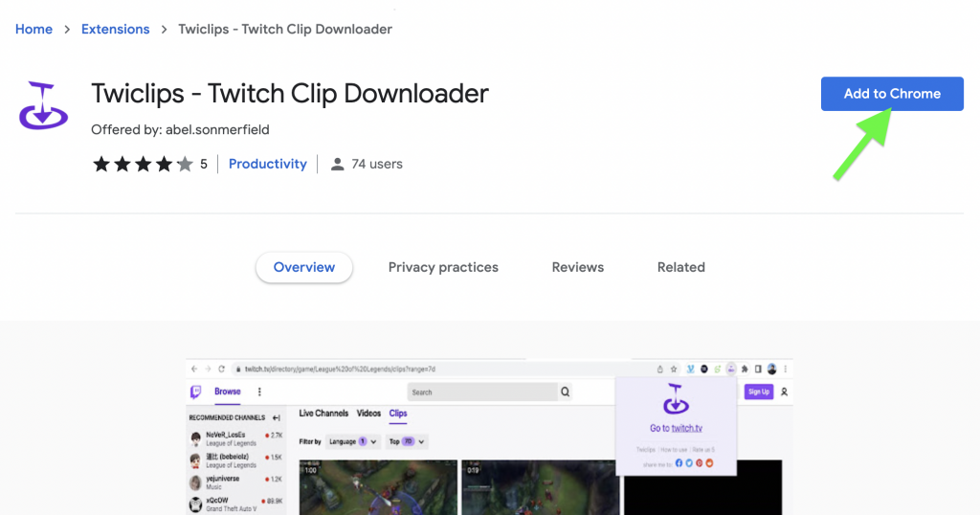The image size is (980, 515).
Task: Open the Language filter dropdown
Action: (353, 441)
